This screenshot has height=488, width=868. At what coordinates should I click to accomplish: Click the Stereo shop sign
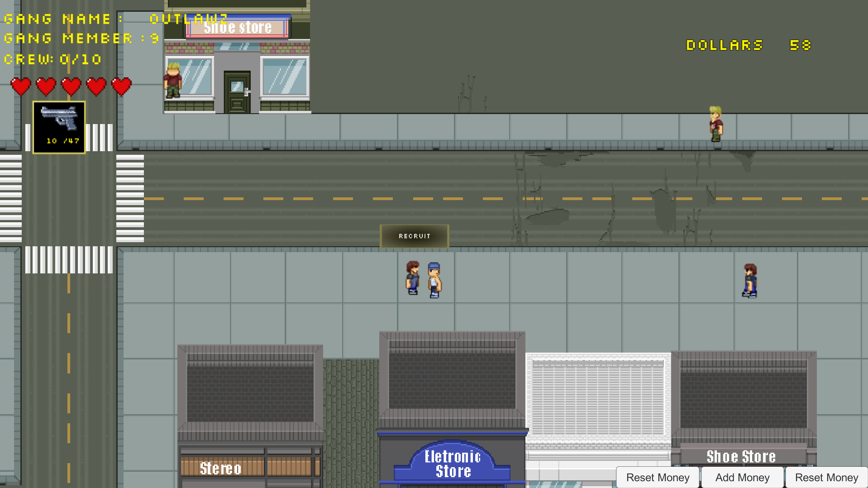[x=221, y=468]
